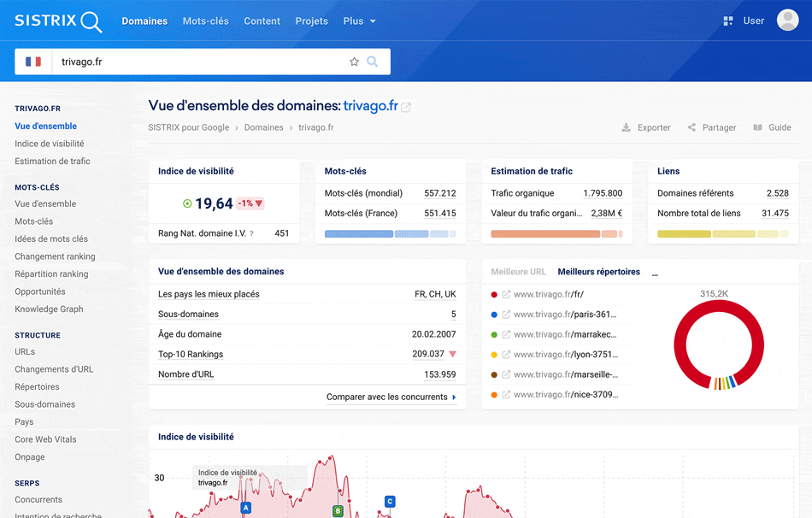The height and width of the screenshot is (518, 812).
Task: Click Domaines breadcrumb link
Action: coord(263,127)
